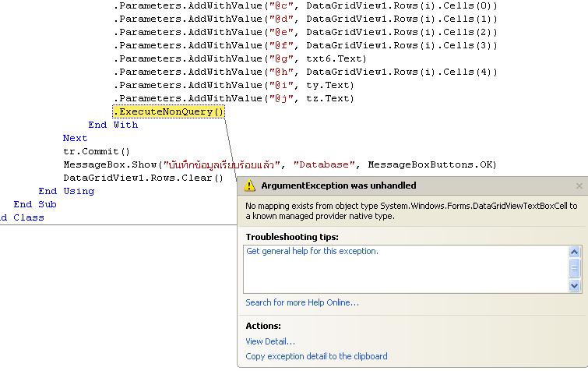Copy exception detail to the clipboard

click(x=316, y=356)
